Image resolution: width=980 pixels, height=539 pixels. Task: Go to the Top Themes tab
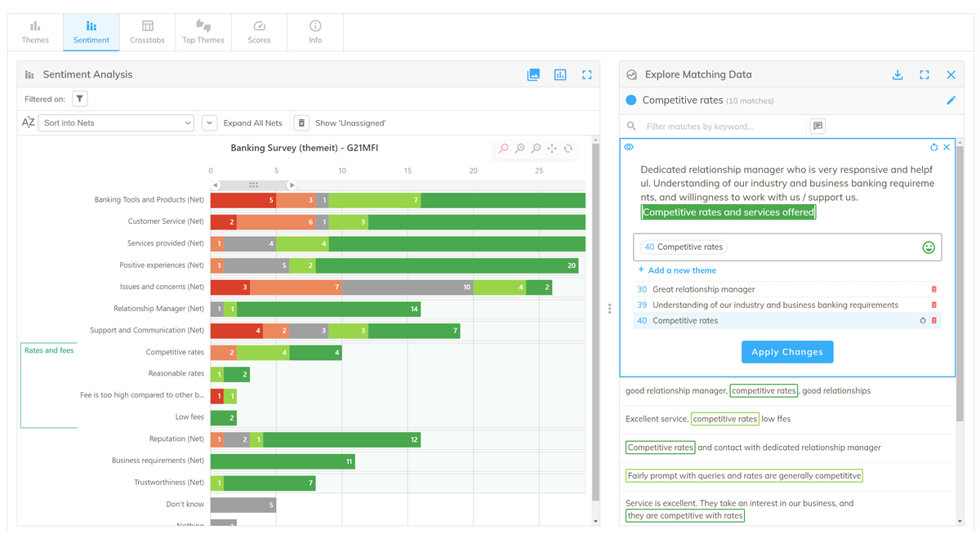point(203,32)
